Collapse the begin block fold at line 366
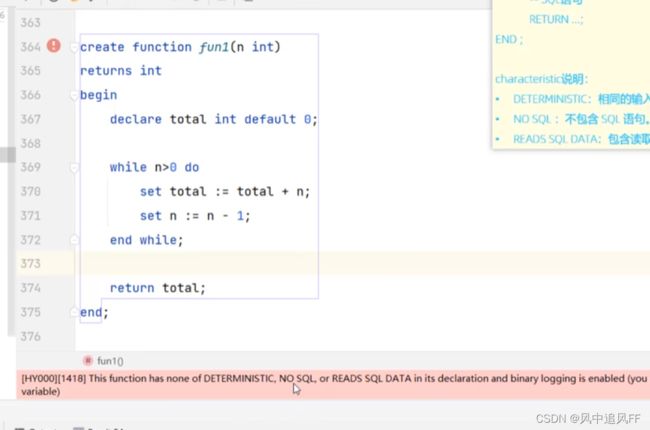 (74, 96)
